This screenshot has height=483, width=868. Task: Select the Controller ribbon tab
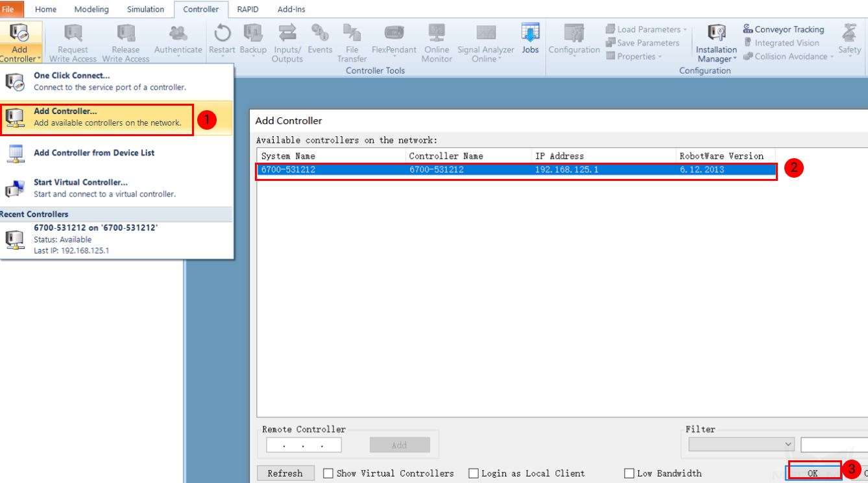click(x=201, y=9)
